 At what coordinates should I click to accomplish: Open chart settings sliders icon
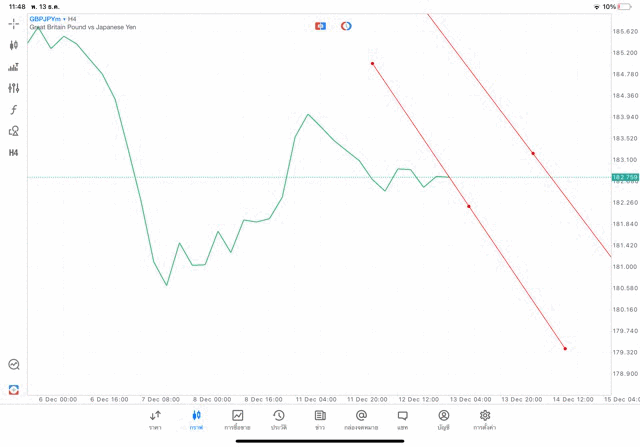tap(14, 88)
